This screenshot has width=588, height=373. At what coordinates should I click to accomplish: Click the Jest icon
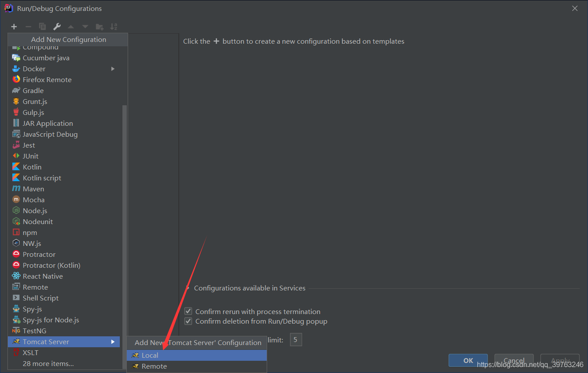coord(16,145)
